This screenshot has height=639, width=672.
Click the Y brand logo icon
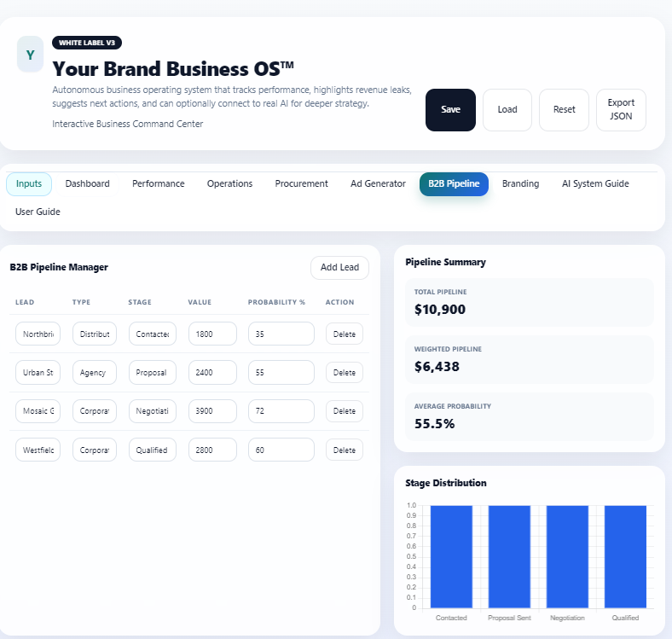(x=30, y=55)
